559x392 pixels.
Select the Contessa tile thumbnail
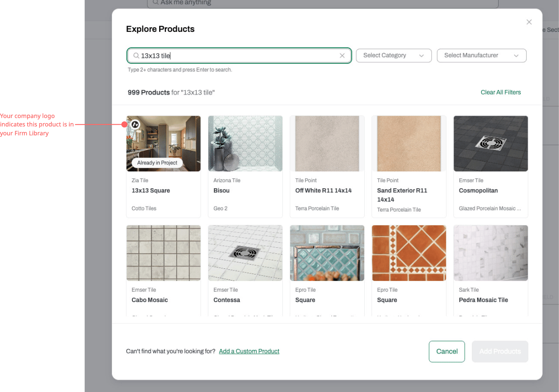tap(245, 253)
